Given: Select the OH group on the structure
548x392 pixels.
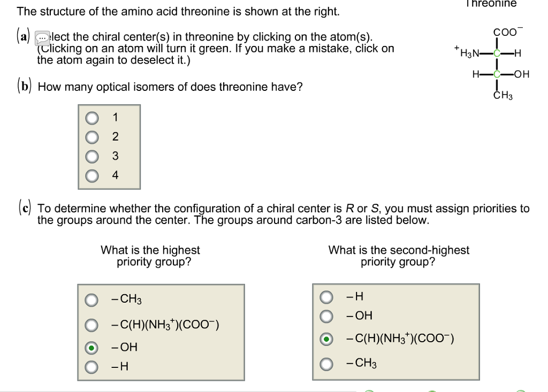Looking at the screenshot, I should [x=522, y=75].
